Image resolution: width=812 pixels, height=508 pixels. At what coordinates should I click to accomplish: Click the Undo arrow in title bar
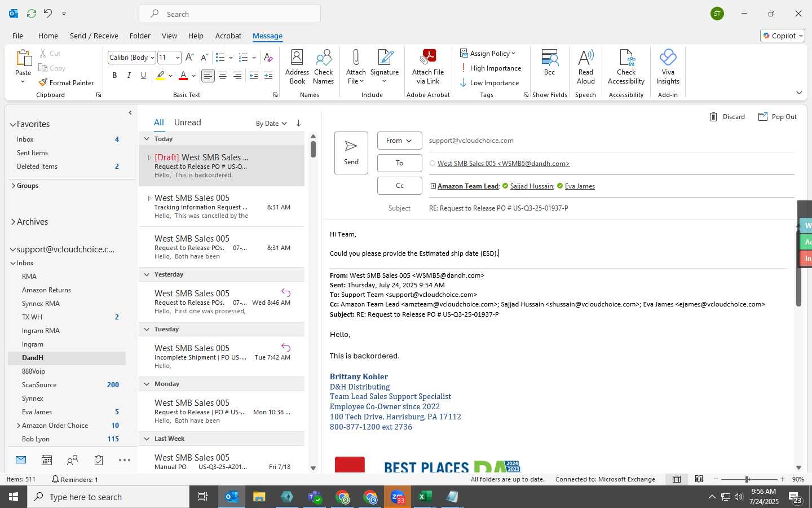coord(48,13)
